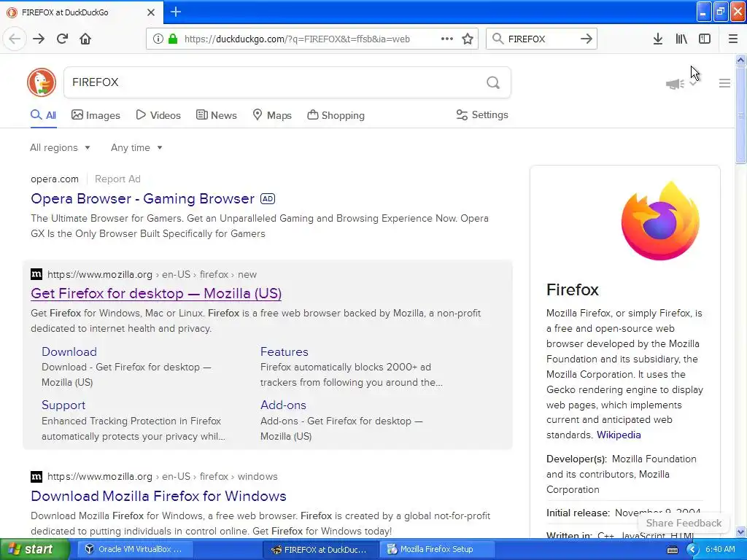The width and height of the screenshot is (747, 560).
Task: Expand the Any time filter dropdown
Action: click(x=136, y=147)
